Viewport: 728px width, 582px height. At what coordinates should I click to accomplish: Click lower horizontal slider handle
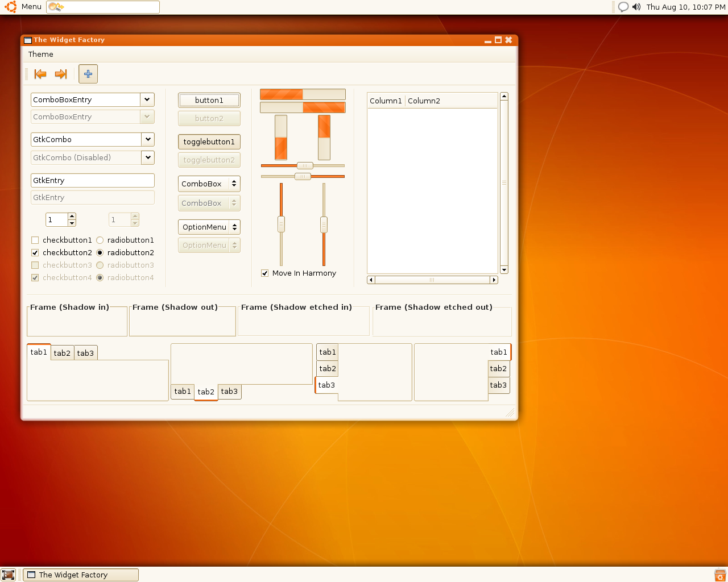tap(303, 176)
